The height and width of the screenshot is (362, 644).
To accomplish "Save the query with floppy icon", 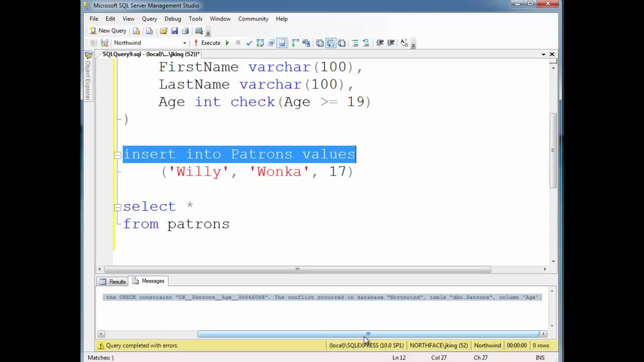I will point(174,31).
